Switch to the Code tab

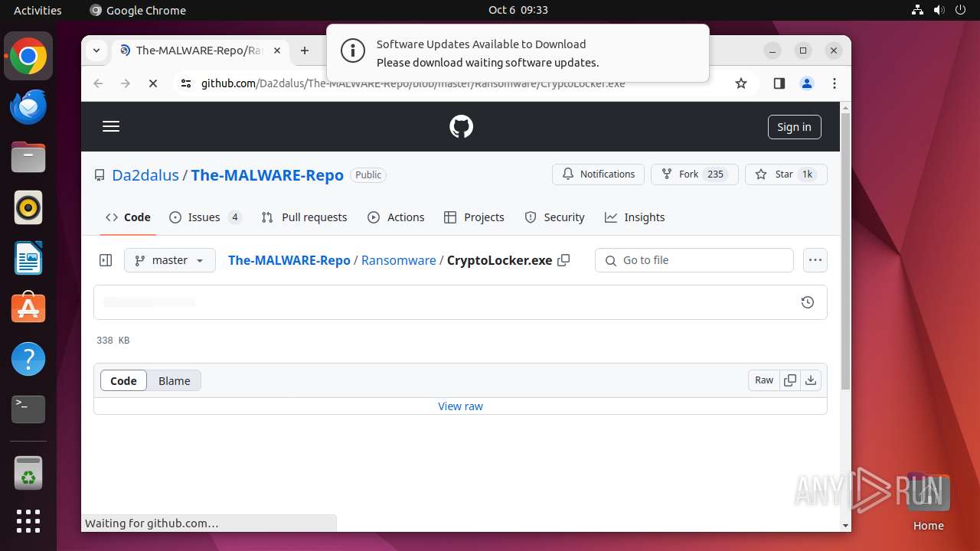click(x=128, y=217)
